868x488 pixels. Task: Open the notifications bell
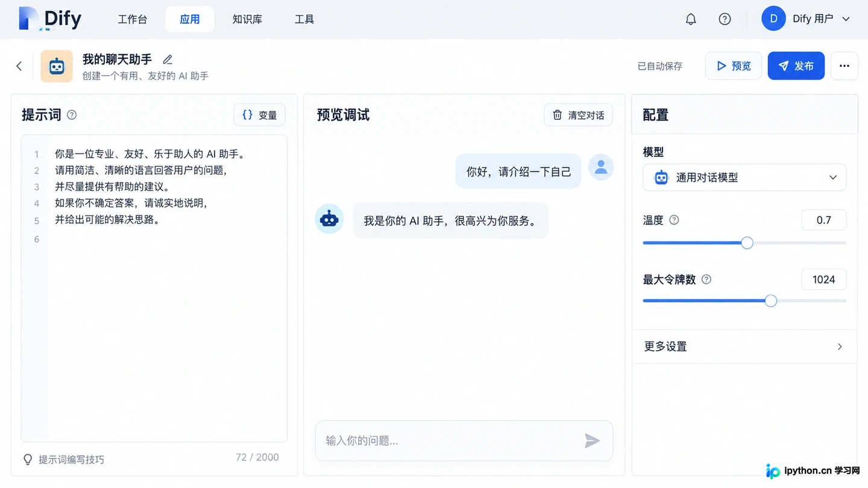[x=691, y=19]
